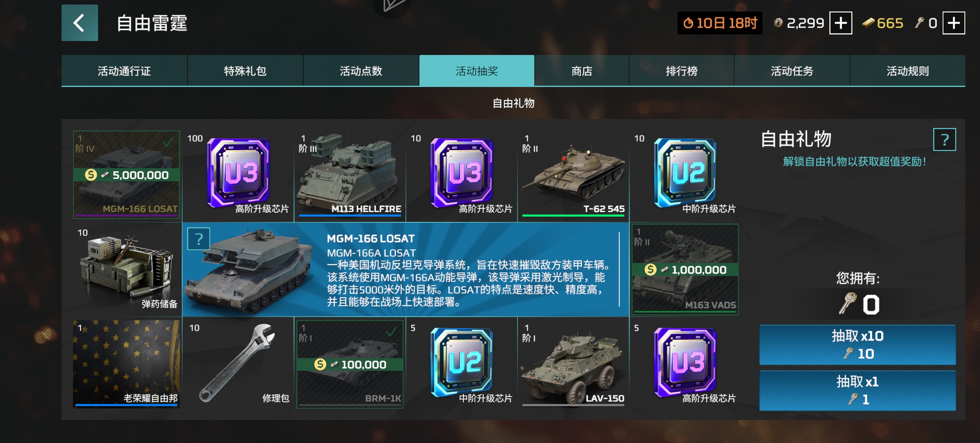Open help for 自由礼物 panel

(x=944, y=140)
